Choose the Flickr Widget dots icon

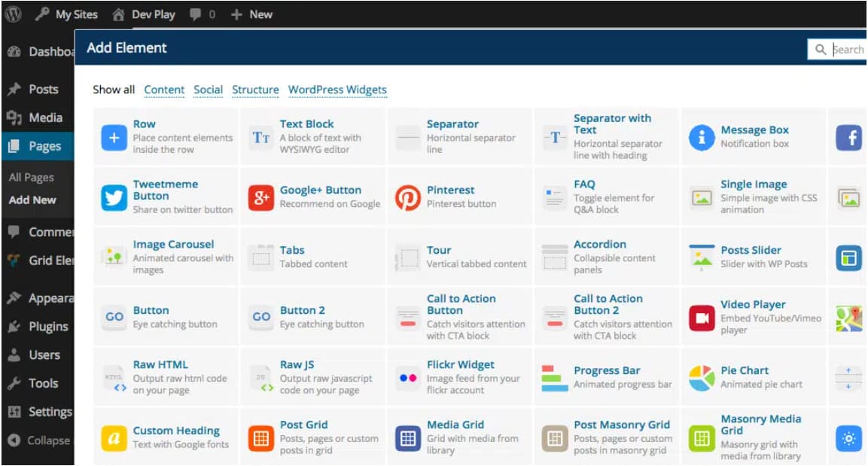(x=408, y=378)
